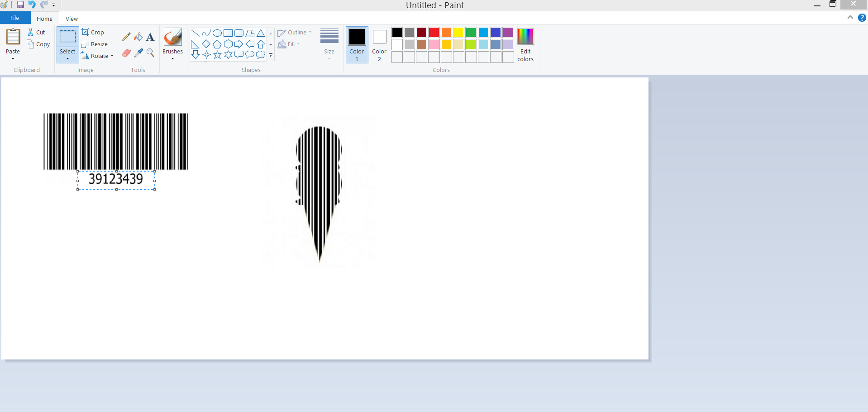Viewport: 868px width, 412px height.
Task: Choose the Up arrow shape
Action: click(x=261, y=44)
